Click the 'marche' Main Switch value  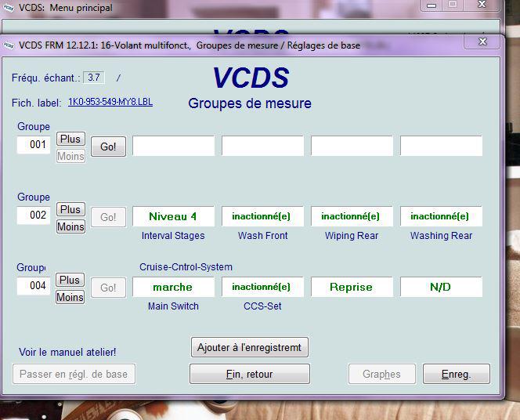[173, 287]
